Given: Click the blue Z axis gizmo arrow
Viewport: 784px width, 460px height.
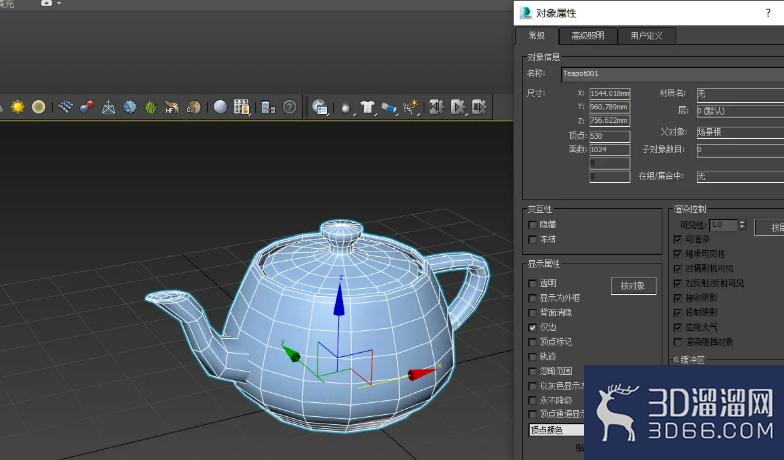Looking at the screenshot, I should coord(339,300).
